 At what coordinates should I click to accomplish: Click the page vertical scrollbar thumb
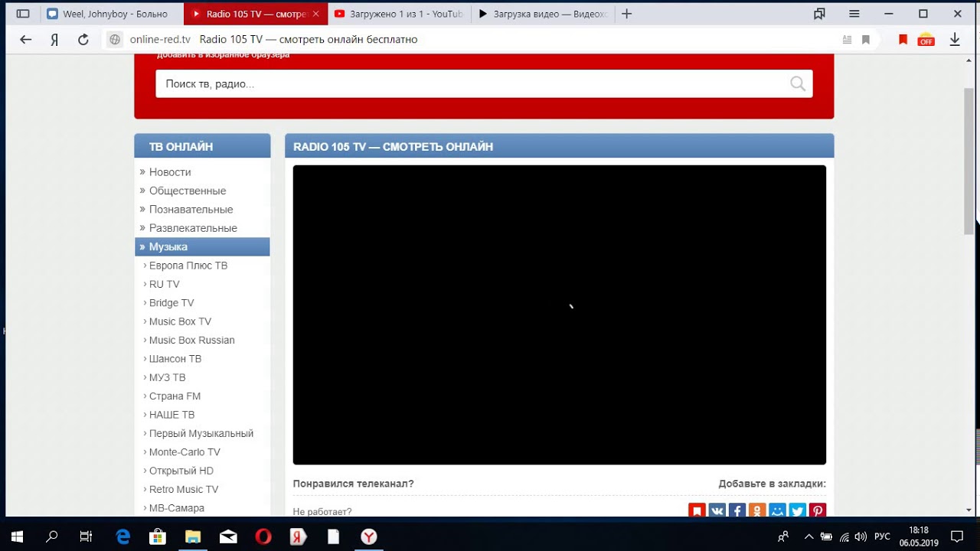[969, 161]
